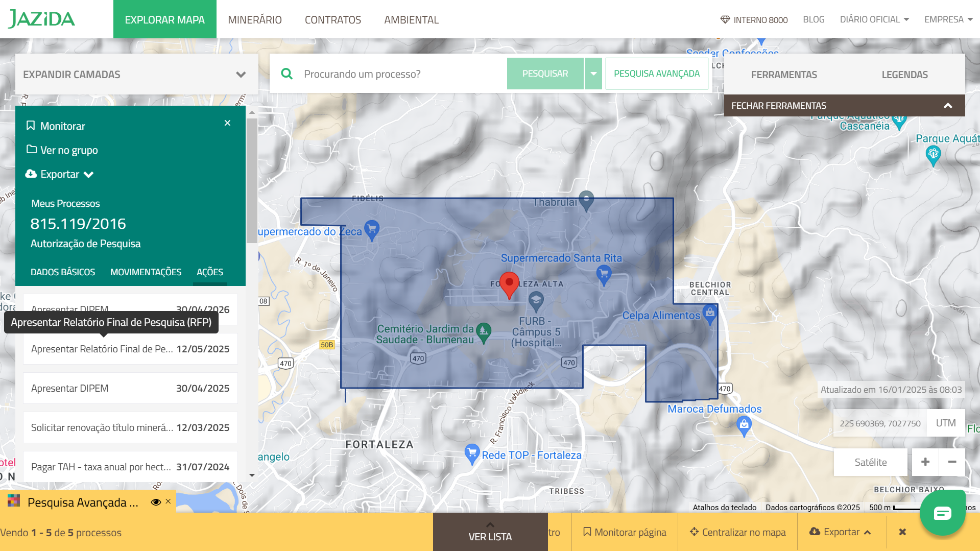Open the chat support bubble
This screenshot has height=551, width=980.
tap(942, 513)
